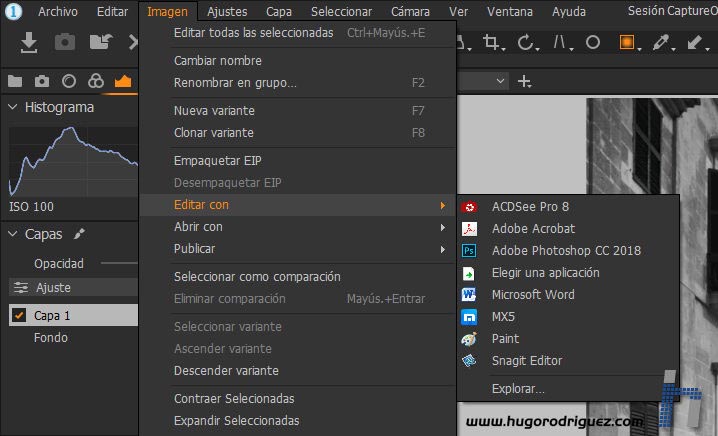Open the three-circles Color tool tab
Image resolution: width=718 pixels, height=436 pixels.
(96, 81)
